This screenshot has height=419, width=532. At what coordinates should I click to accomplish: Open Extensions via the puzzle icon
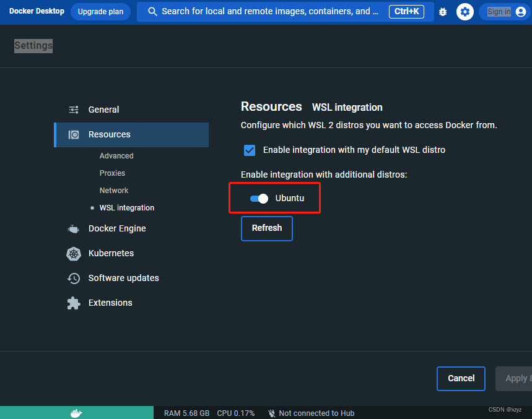[73, 303]
